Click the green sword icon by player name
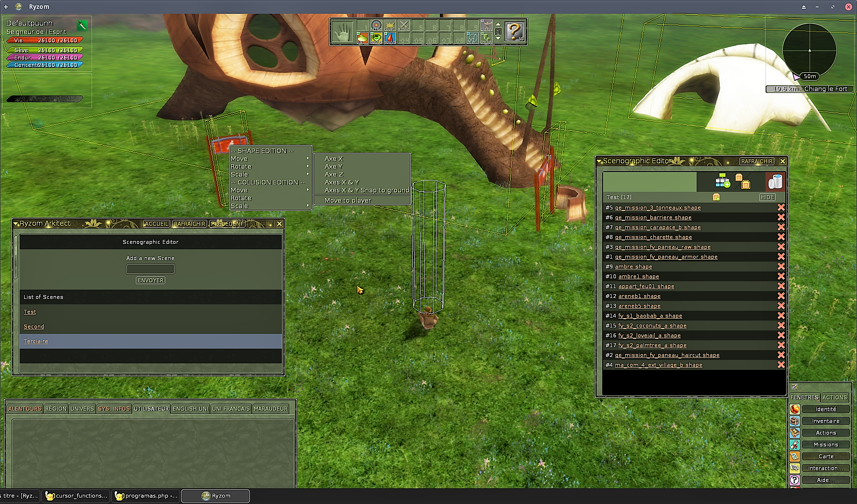The image size is (857, 504). click(x=82, y=25)
